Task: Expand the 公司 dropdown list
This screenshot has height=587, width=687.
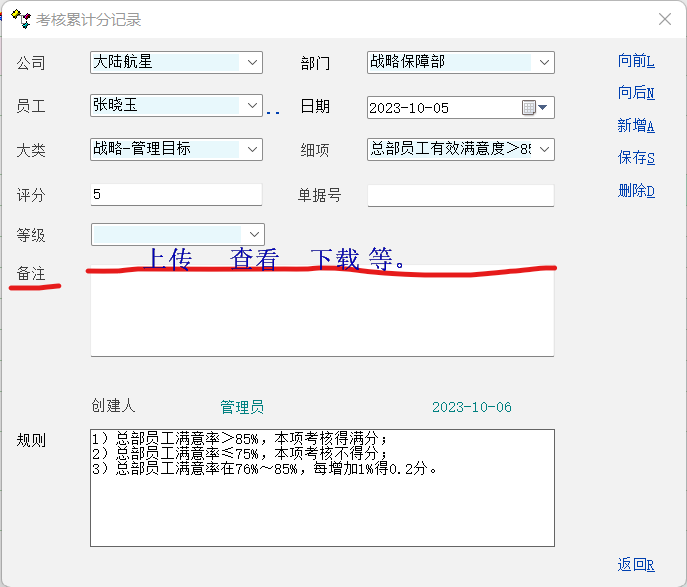Action: pos(252,63)
